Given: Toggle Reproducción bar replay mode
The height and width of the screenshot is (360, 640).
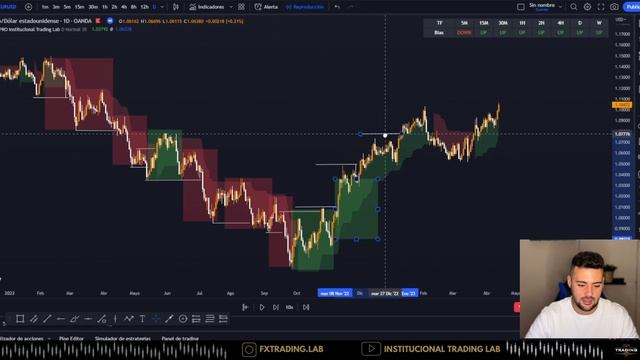Looking at the screenshot, I should tap(305, 7).
